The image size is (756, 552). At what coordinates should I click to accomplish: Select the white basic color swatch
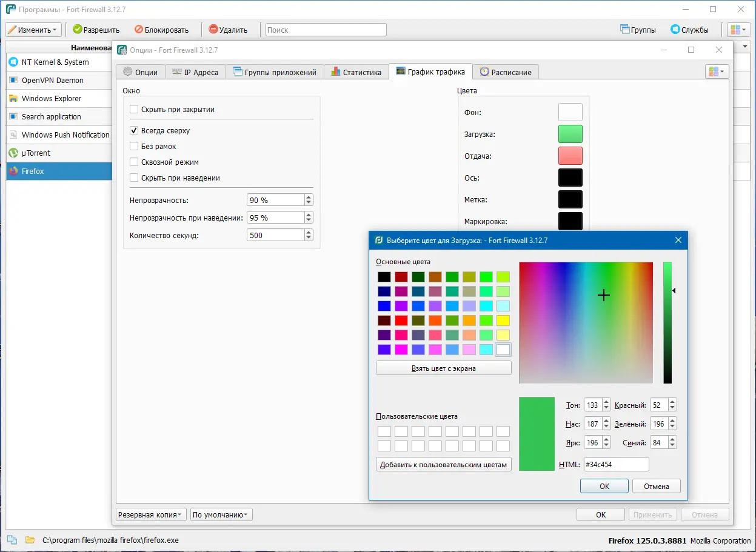[x=503, y=350]
